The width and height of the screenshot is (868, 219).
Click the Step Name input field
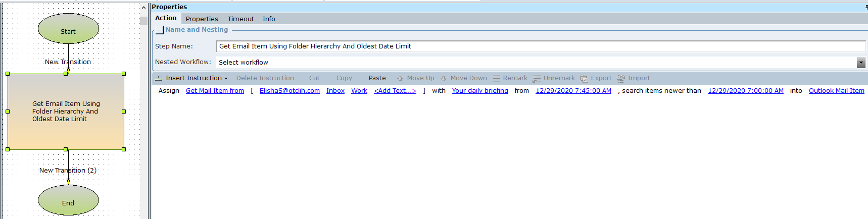(x=541, y=46)
